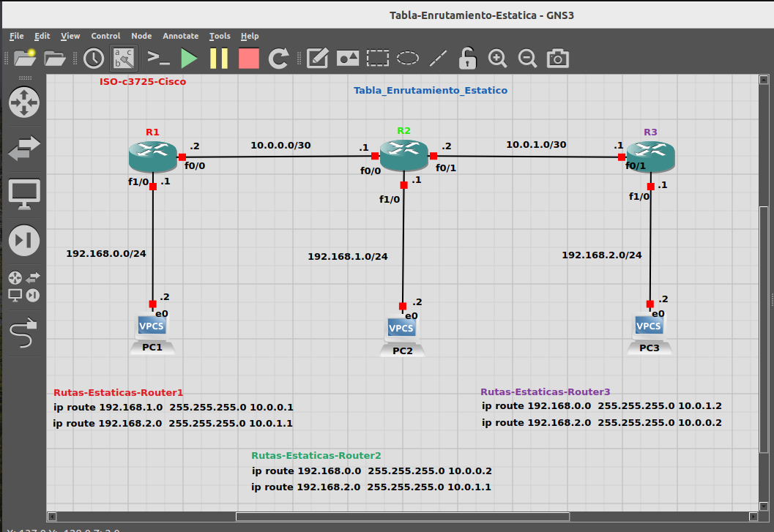
Task: Open the snapshot manager clock icon
Action: click(x=93, y=59)
